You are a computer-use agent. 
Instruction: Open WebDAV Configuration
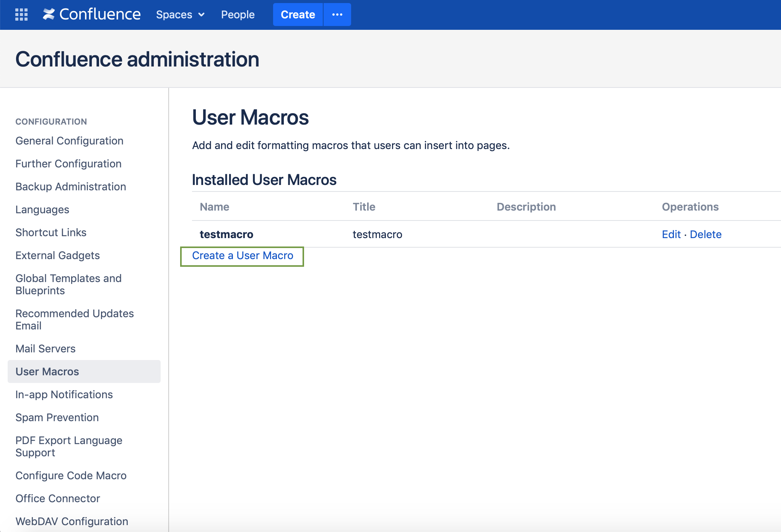(x=71, y=521)
